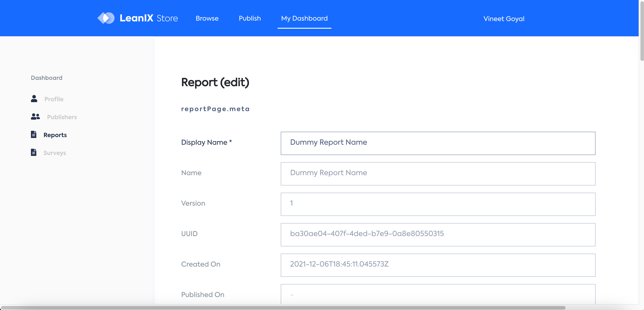Click the read-only Name field
The image size is (644, 310).
tap(437, 174)
